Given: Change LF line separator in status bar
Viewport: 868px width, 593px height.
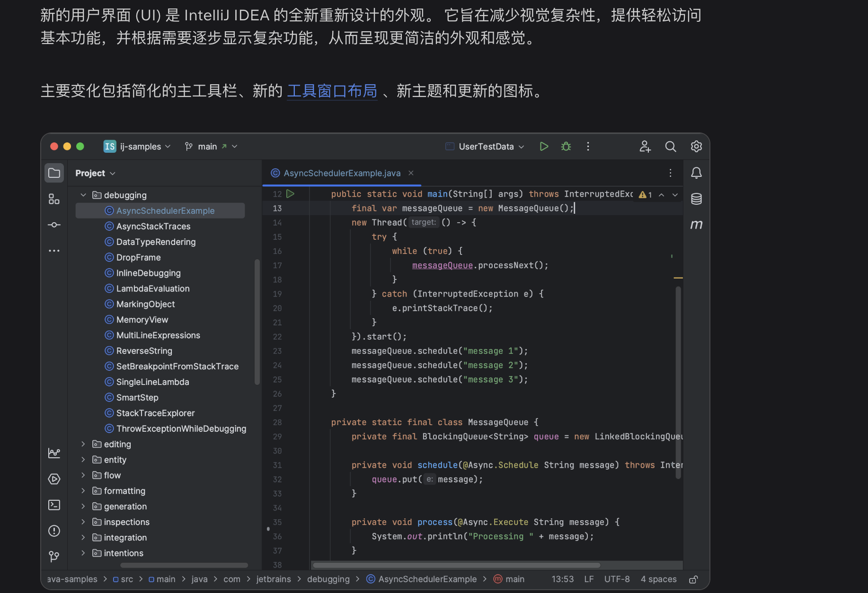Looking at the screenshot, I should coord(589,579).
